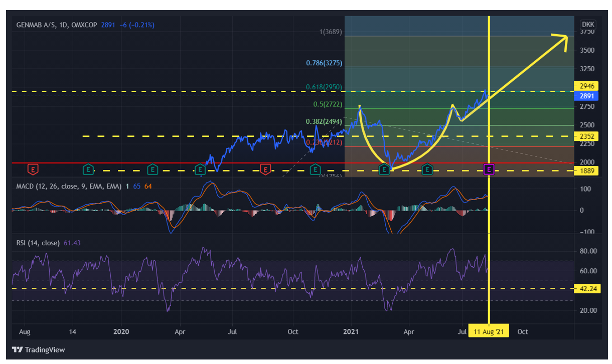
Task: Select the RSI (14, close) indicator label
Action: coord(38,243)
